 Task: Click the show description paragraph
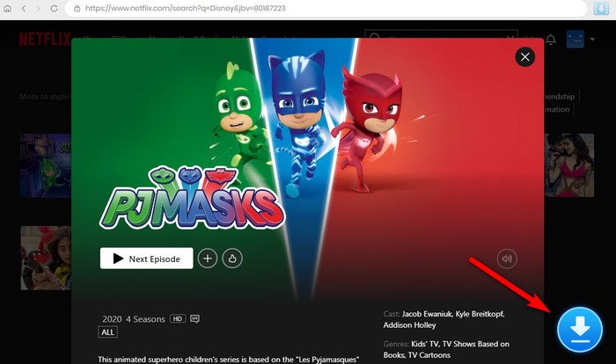click(228, 360)
